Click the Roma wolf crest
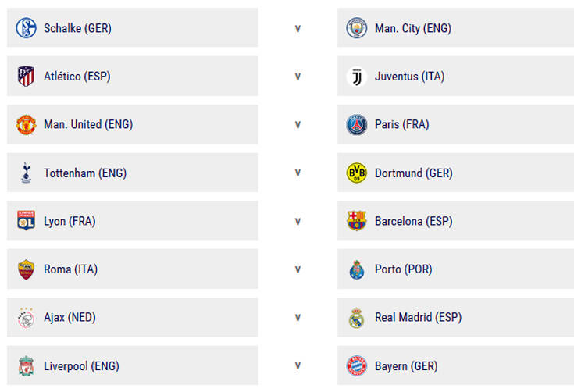 pos(26,269)
